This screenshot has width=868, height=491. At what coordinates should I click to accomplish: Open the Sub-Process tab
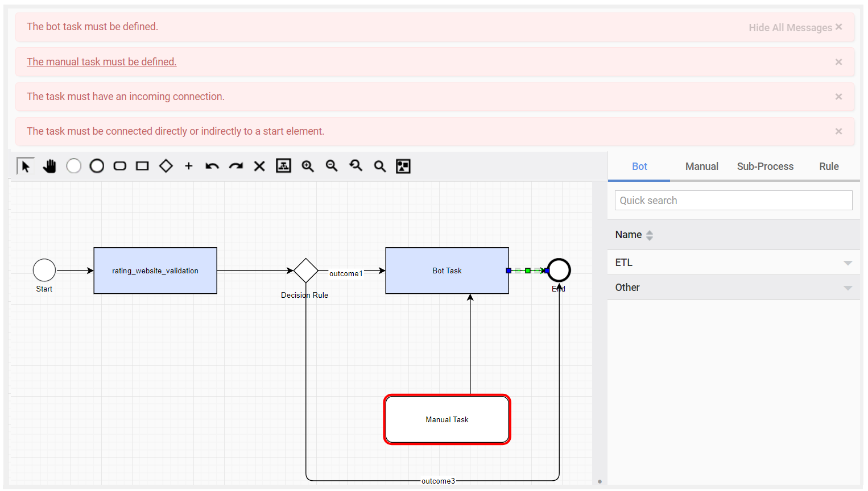pyautogui.click(x=765, y=167)
